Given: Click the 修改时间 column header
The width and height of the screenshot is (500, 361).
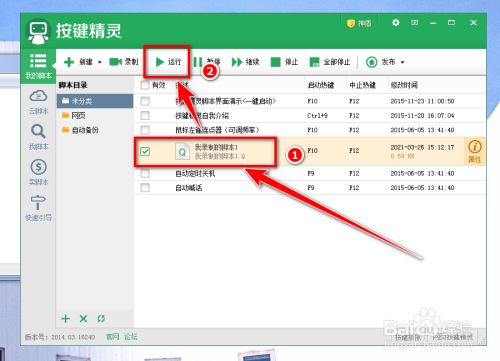Looking at the screenshot, I should click(x=404, y=85).
